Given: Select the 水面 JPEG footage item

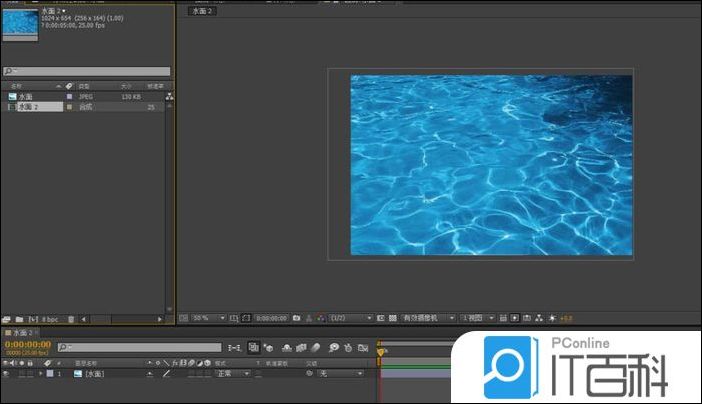Looking at the screenshot, I should 26,97.
